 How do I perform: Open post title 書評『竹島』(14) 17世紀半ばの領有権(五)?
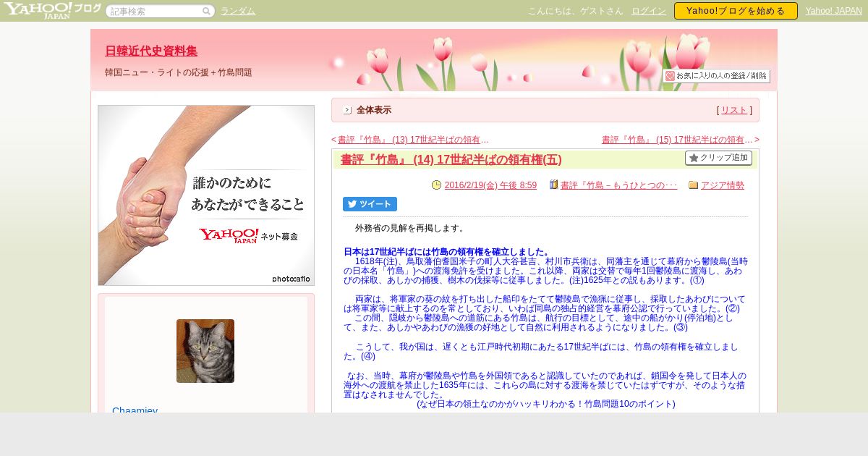pyautogui.click(x=451, y=160)
